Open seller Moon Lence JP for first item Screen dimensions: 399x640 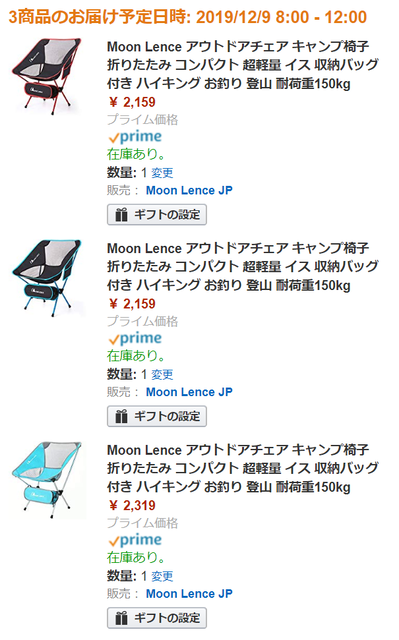189,191
